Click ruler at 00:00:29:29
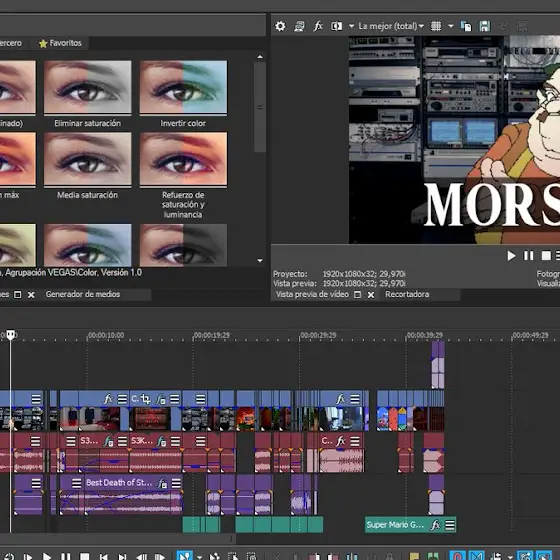Viewport: 560px width, 560px height. tap(318, 335)
